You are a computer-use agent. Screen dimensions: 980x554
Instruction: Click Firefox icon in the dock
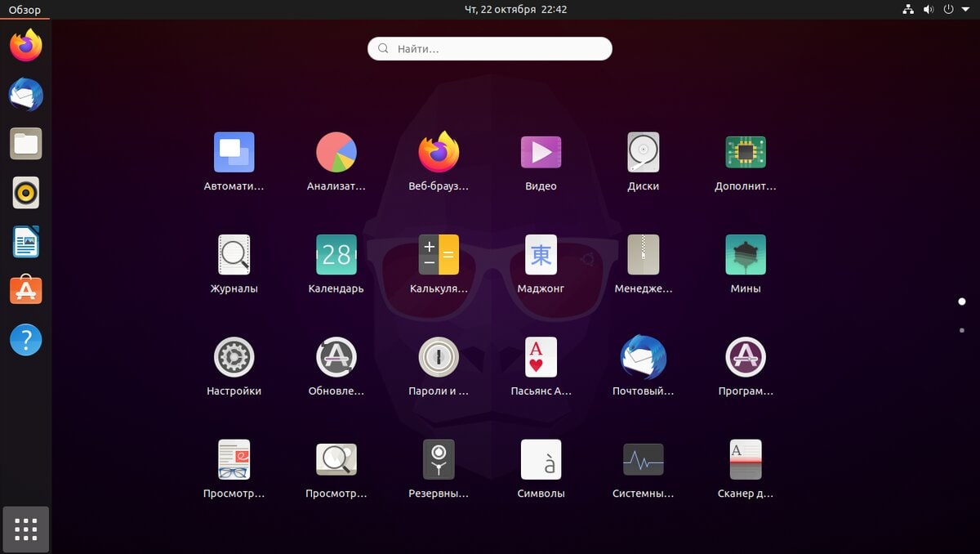[26, 45]
